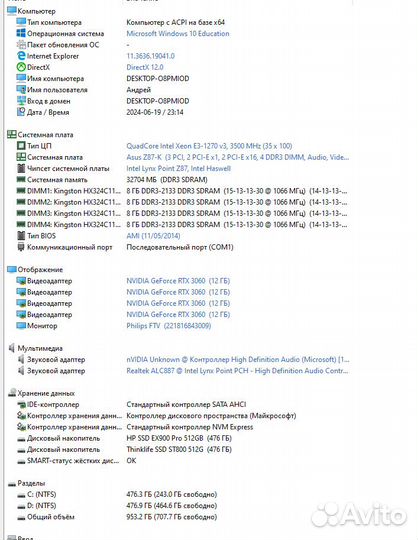Select the Разделы section header

[x=31, y=483]
